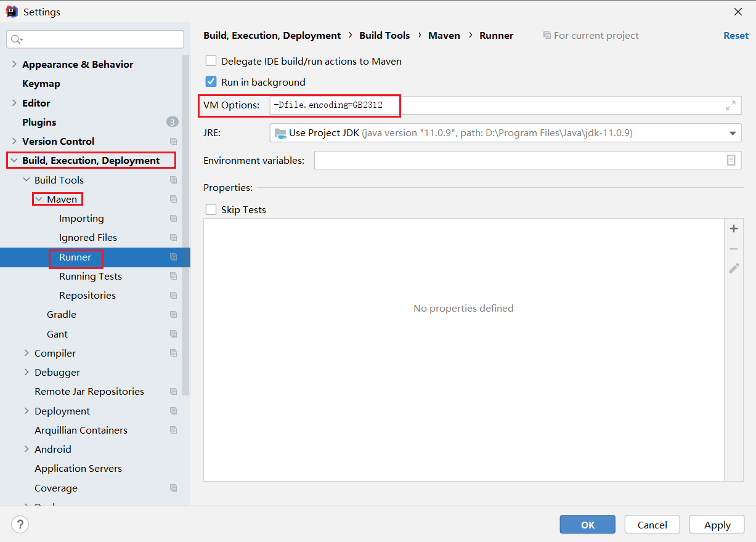Click project-level icon beside Version Control
The width and height of the screenshot is (756, 542).
(173, 142)
